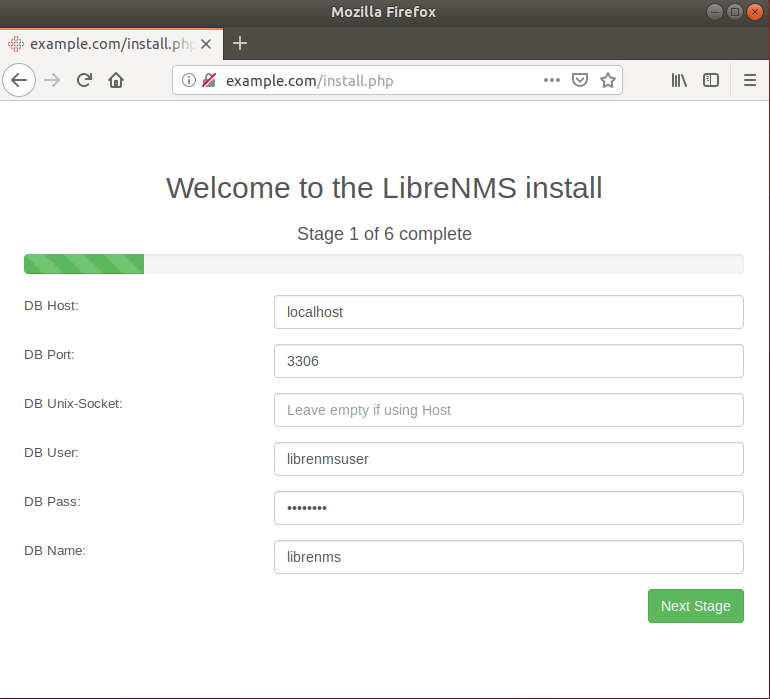Go back to the previous page
This screenshot has height=699, width=770.
[19, 80]
